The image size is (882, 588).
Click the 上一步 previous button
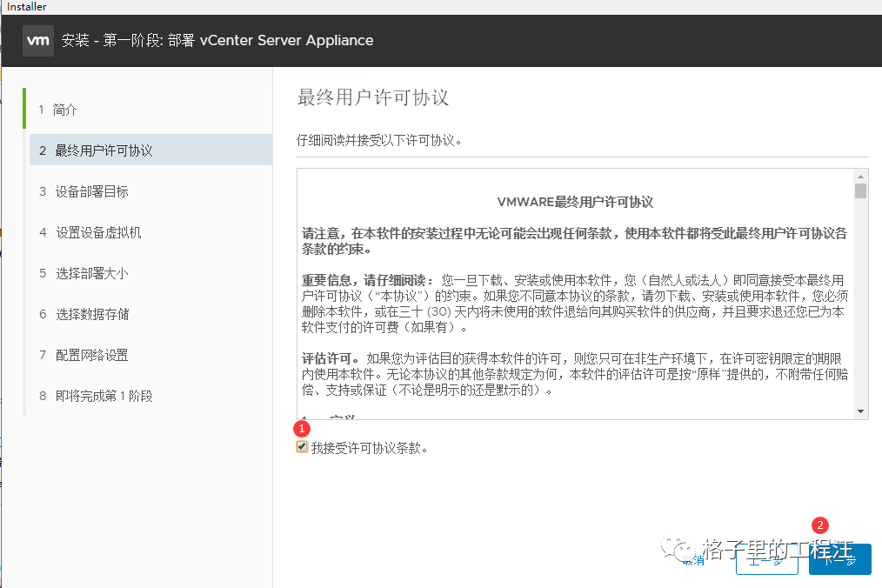(766, 559)
